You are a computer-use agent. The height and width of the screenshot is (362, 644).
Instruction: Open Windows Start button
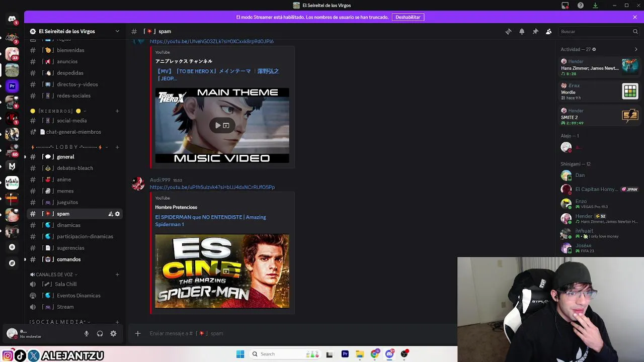(x=240, y=354)
